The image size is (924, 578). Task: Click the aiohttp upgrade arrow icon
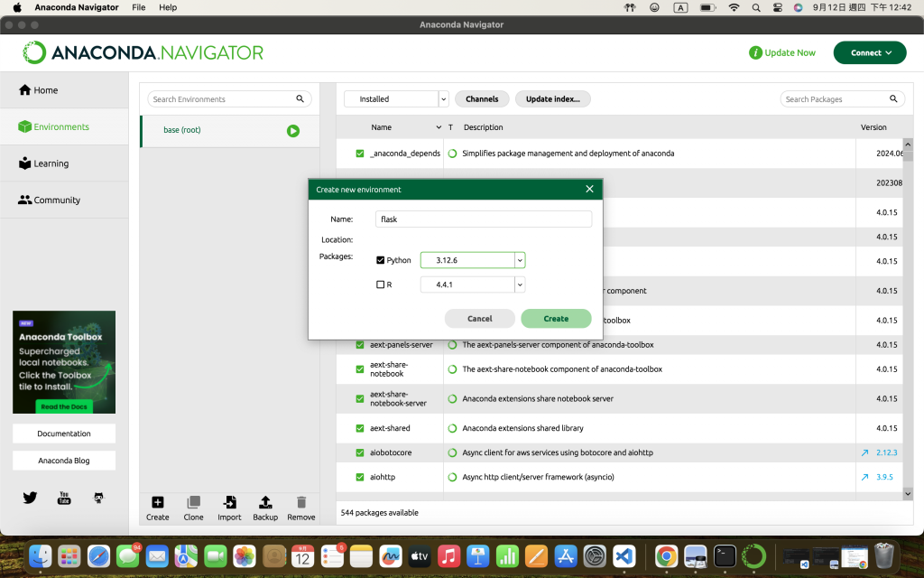click(x=864, y=477)
